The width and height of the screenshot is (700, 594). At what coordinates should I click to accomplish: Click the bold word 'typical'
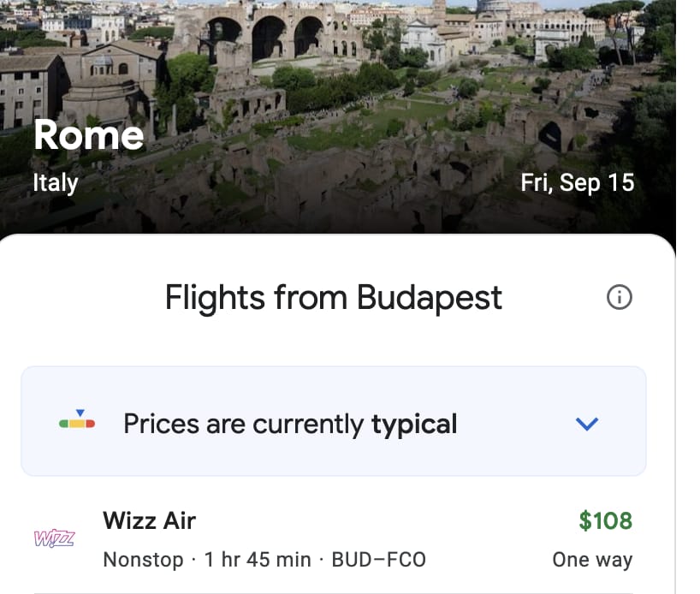click(414, 424)
